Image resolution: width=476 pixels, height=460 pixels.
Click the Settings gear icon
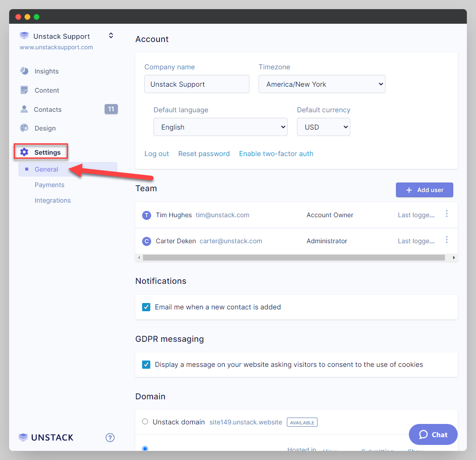point(24,152)
